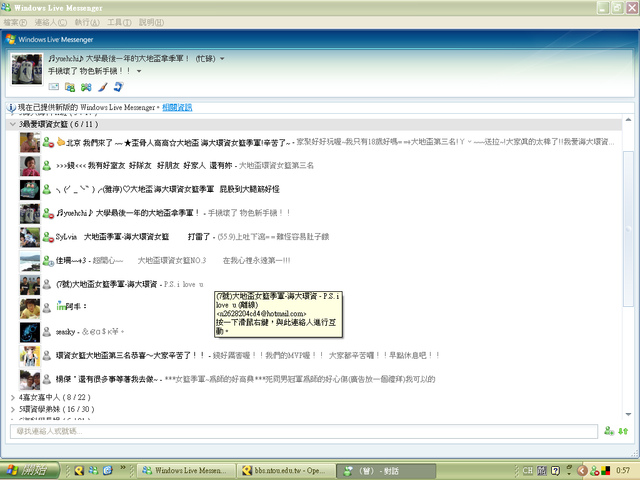Click the display name yuehchi text at top

pos(118,59)
